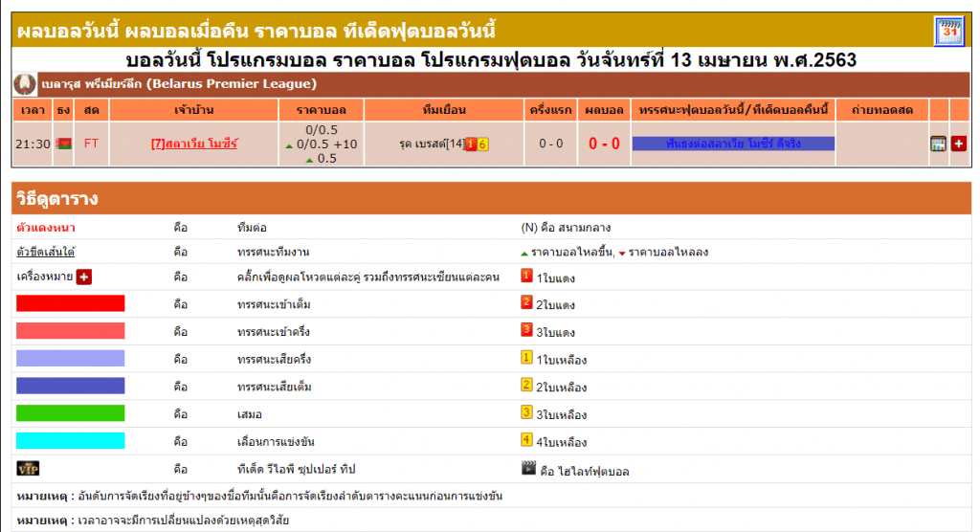Click the green up arrow beside 0/0.5 +10

pyautogui.click(x=289, y=145)
